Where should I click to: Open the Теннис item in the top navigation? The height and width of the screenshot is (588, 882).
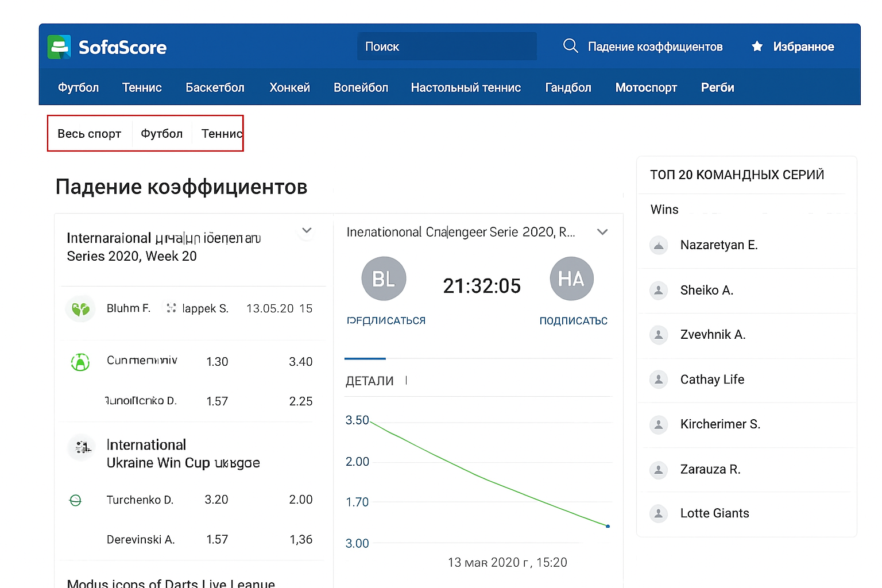[x=142, y=88]
